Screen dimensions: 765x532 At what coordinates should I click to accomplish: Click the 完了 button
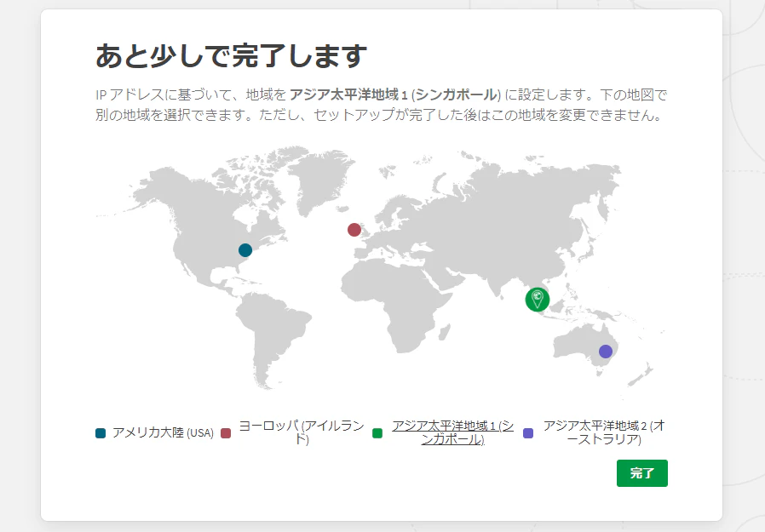click(x=642, y=473)
